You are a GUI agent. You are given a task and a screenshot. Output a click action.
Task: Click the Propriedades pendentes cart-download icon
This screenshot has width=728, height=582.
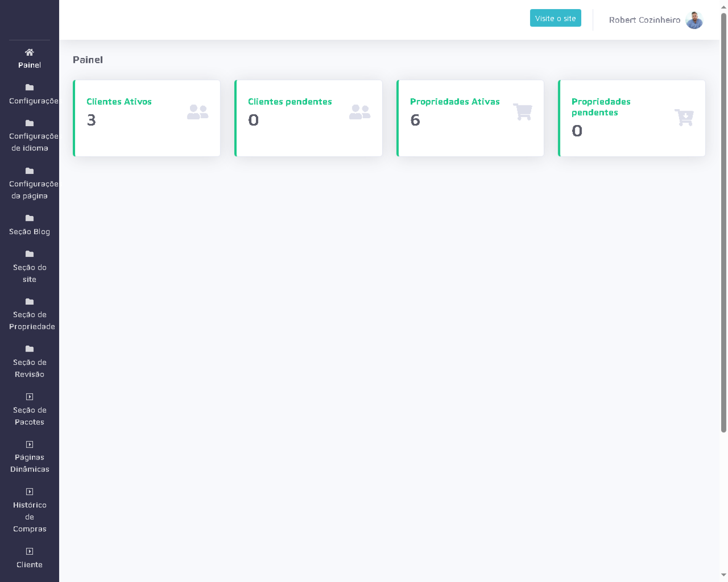(684, 117)
